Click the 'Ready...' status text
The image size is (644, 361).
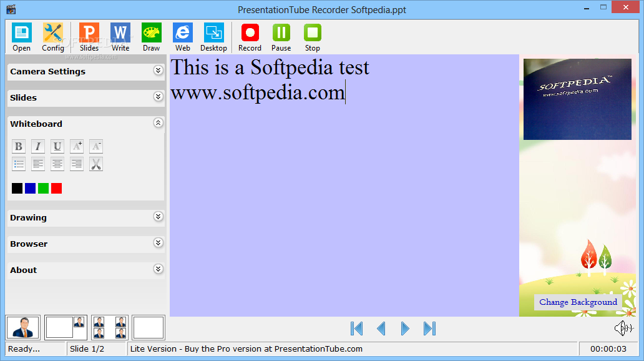click(24, 349)
